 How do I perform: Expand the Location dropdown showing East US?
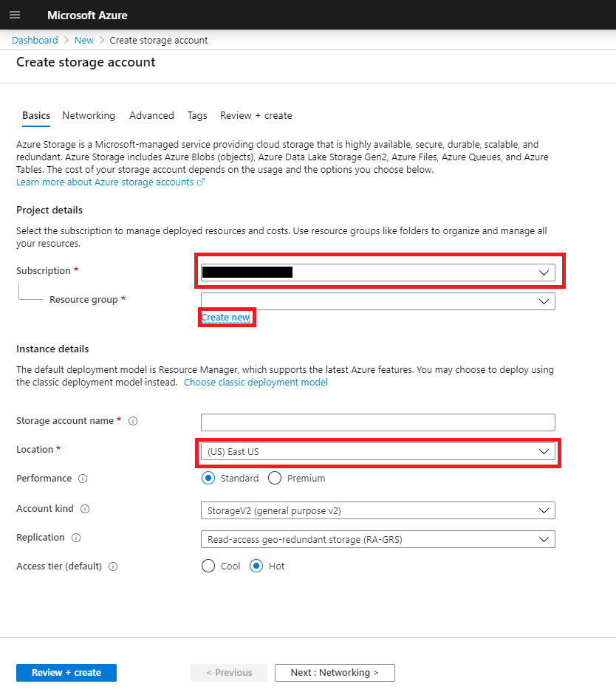(378, 452)
